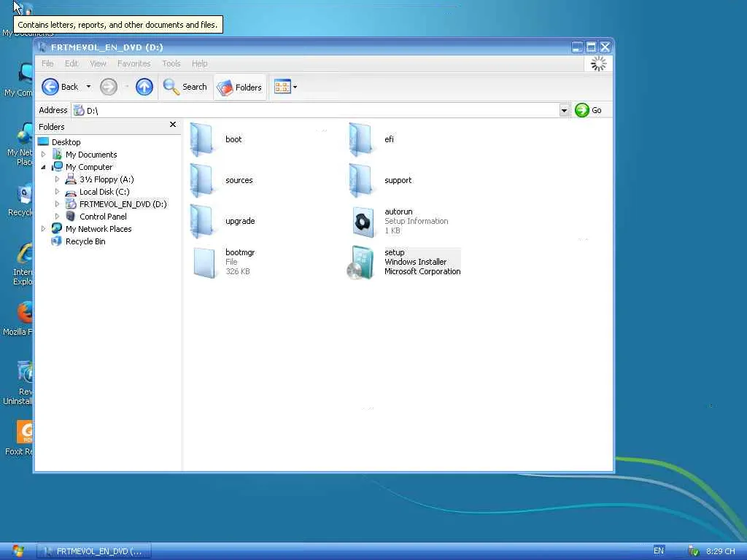Open the Views dropdown button
The width and height of the screenshot is (747, 560).
point(286,87)
